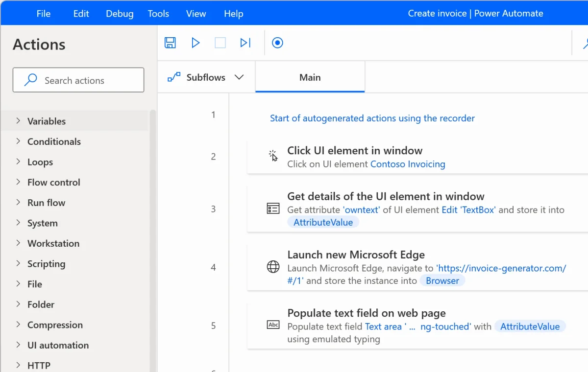Expand the Loops action group
Image resolution: width=588 pixels, height=372 pixels.
pyautogui.click(x=18, y=162)
